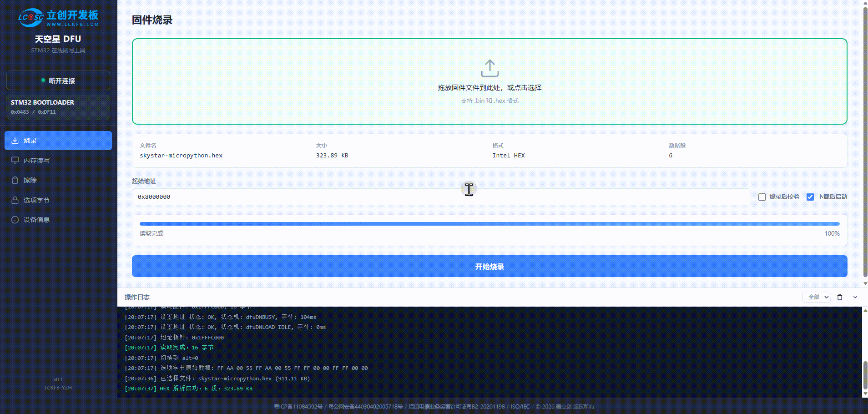Click log line 已选择文件 skystar-micropython.hex

(217, 379)
